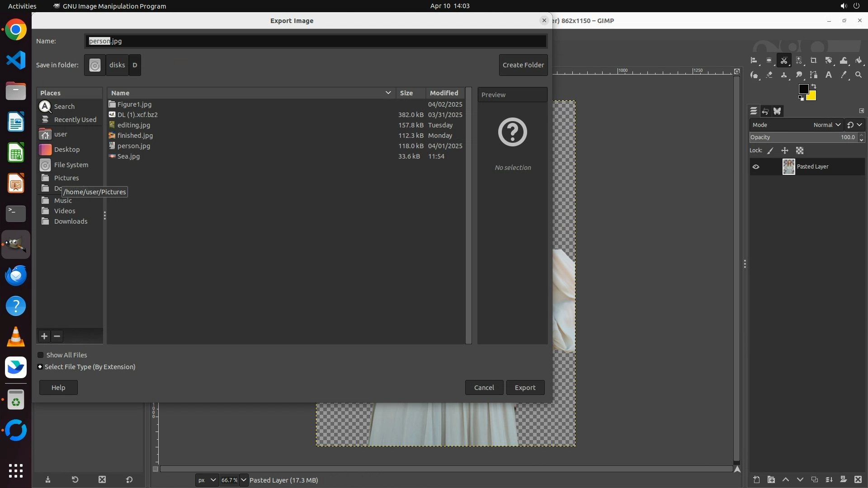Switch to the Undo History tab

[765, 111]
